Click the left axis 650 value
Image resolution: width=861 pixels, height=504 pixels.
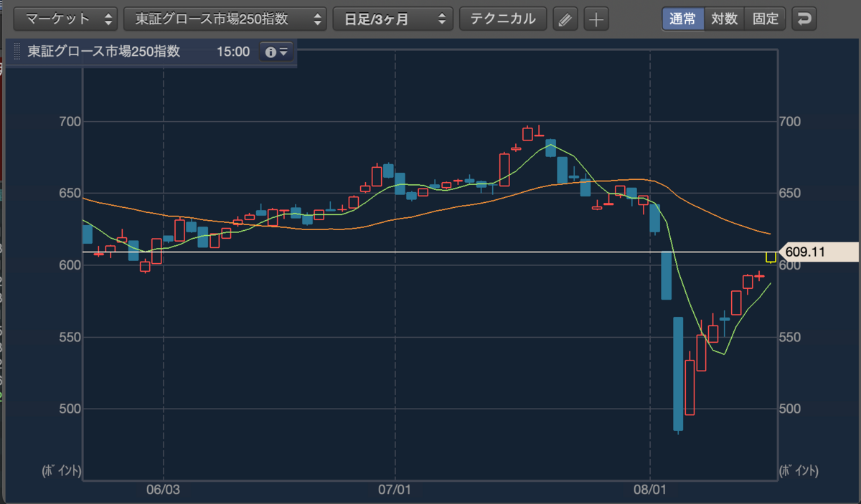(x=70, y=194)
